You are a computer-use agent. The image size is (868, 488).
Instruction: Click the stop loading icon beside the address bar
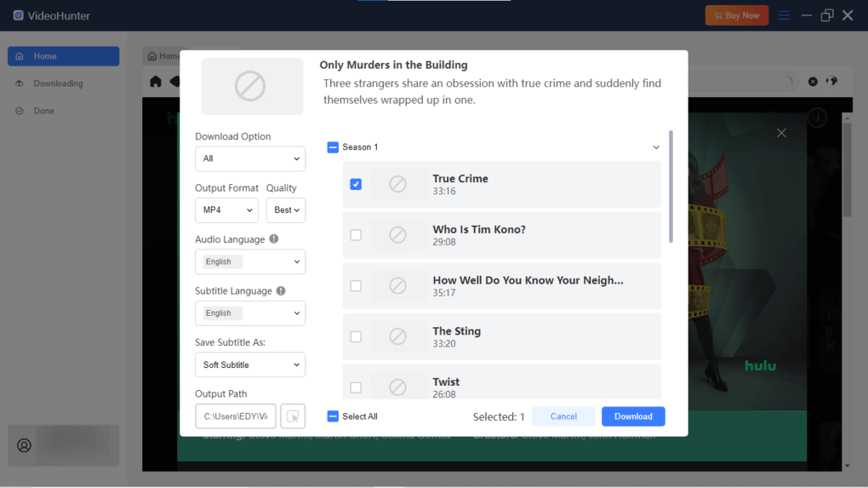(813, 82)
